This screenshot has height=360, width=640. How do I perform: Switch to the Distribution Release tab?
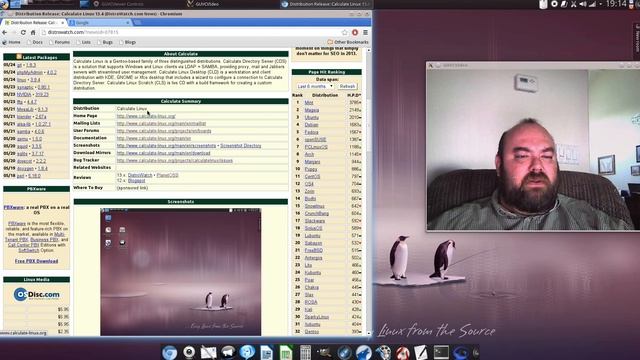[34, 22]
